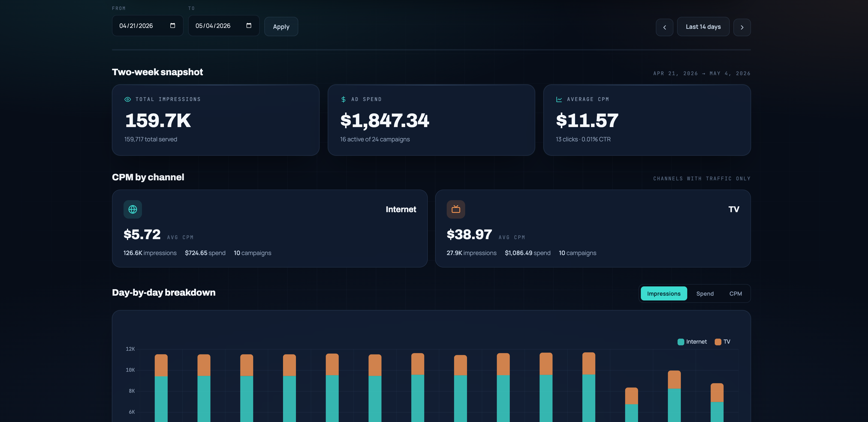Toggle TV series via orange legend swatch
Screen dimensions: 868x422
coord(718,342)
